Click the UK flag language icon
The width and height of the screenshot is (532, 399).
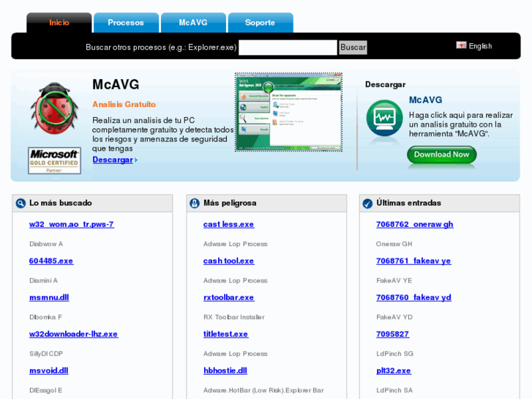point(461,45)
